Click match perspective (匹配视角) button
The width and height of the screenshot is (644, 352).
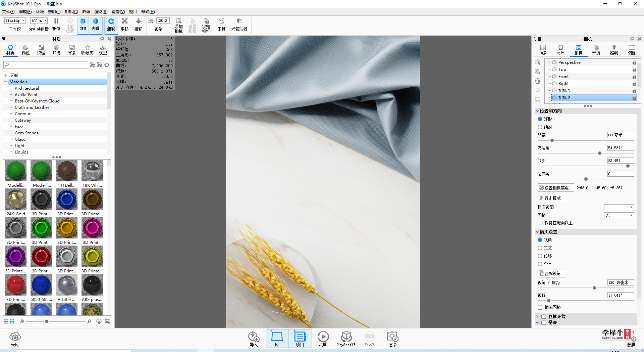point(552,273)
